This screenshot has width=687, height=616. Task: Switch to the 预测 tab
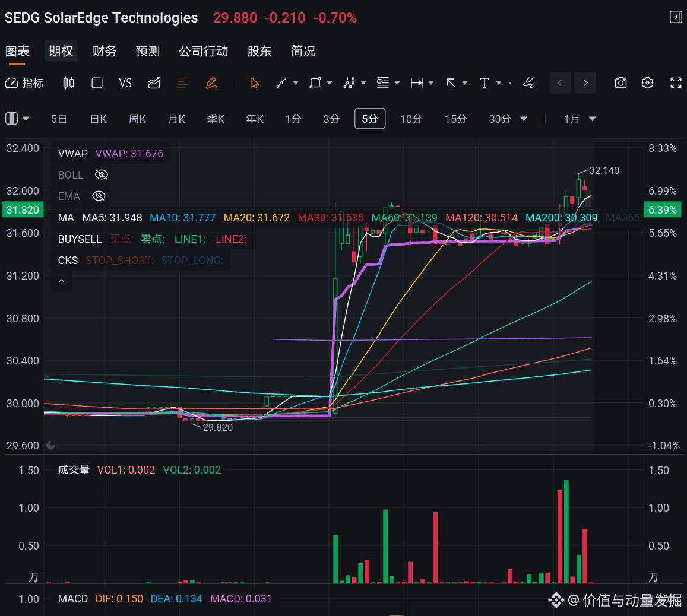click(x=148, y=51)
